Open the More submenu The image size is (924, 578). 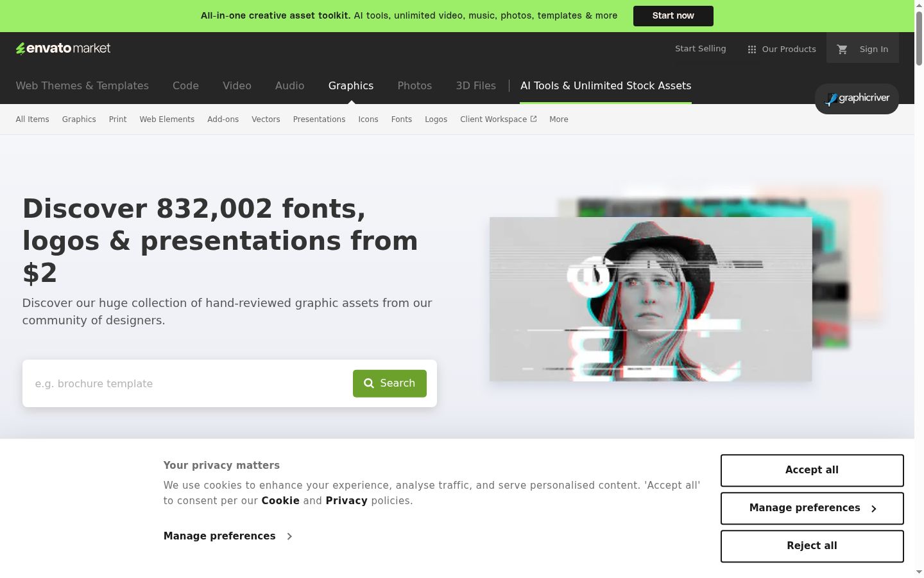[559, 119]
